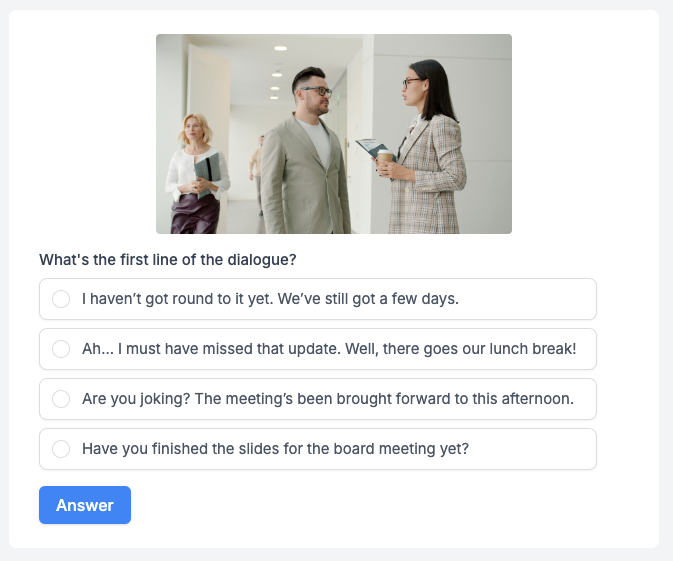Click the text "brought forward to this afternoon."
The height and width of the screenshot is (561, 673).
(455, 399)
